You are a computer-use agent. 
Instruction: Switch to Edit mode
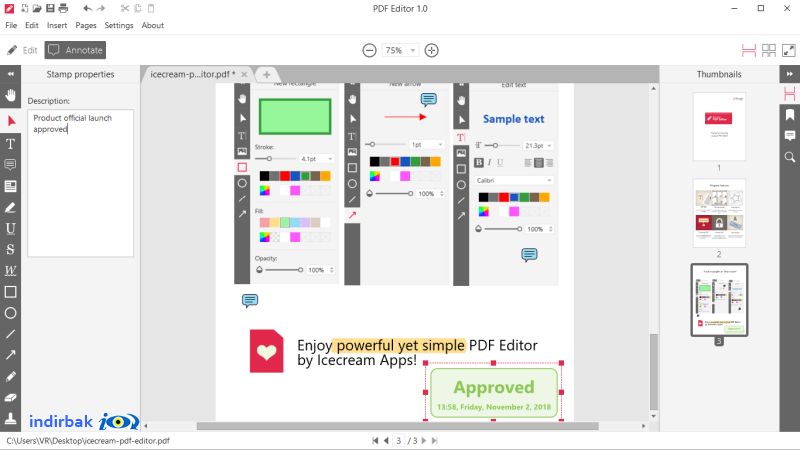(22, 50)
